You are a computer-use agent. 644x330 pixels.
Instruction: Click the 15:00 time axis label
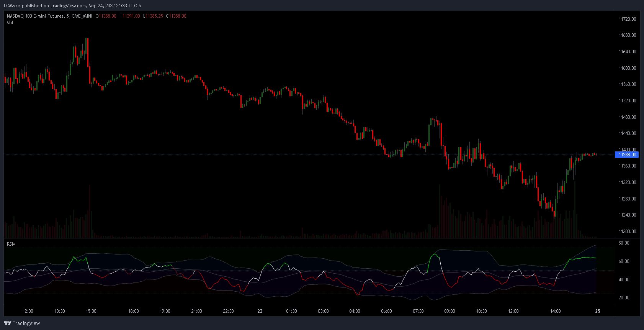pos(91,311)
